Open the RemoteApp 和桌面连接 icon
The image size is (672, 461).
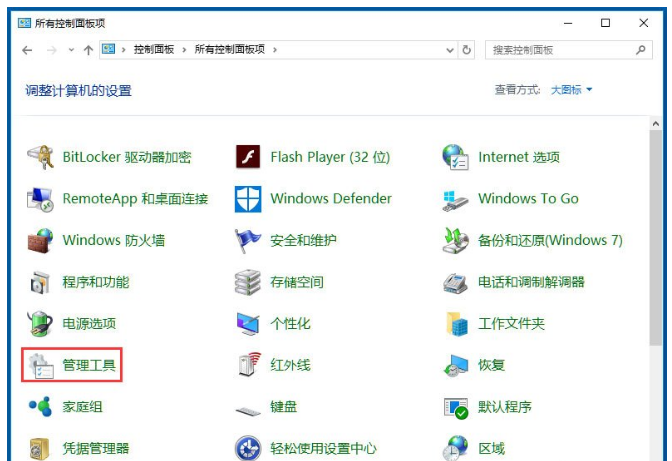point(40,199)
